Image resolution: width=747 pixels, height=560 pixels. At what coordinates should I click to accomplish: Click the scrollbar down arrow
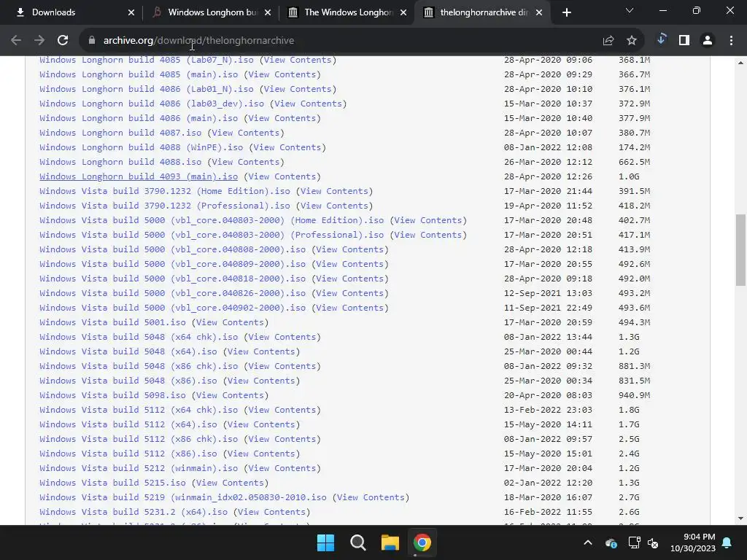(x=740, y=518)
